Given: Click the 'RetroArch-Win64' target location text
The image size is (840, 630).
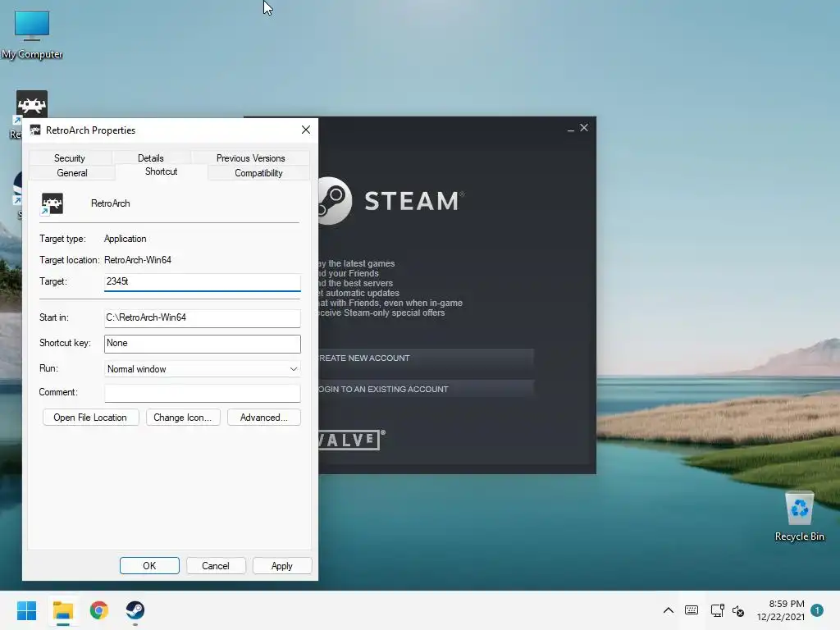Looking at the screenshot, I should click(138, 260).
